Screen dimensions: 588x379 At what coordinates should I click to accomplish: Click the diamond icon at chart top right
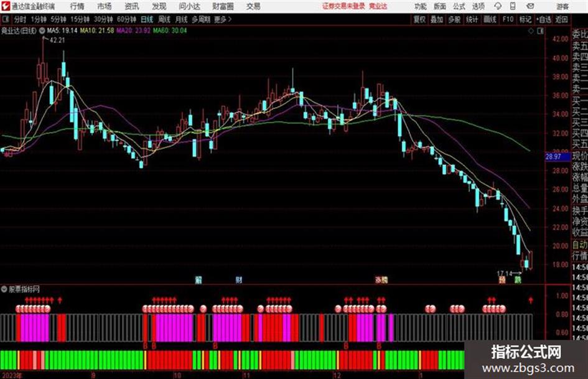pos(531,31)
